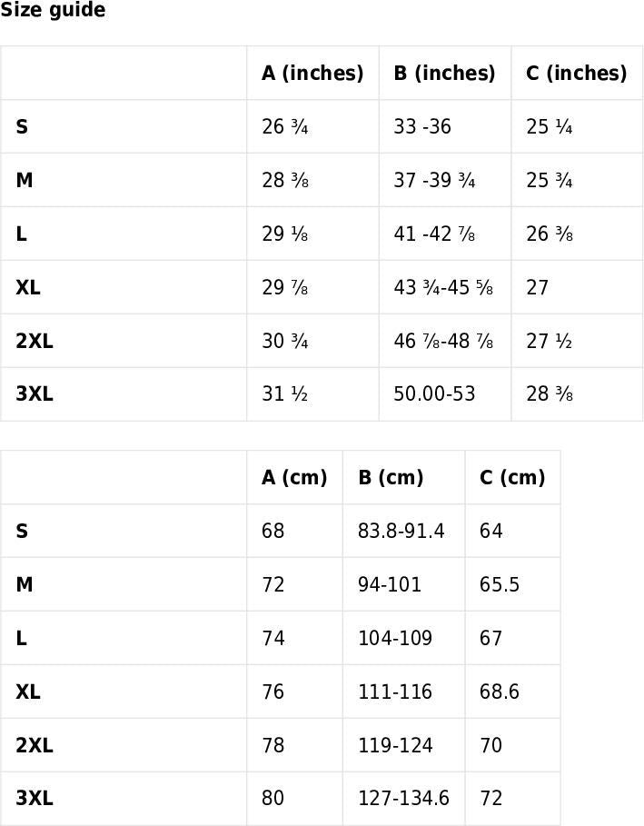Select the C (inches) column header
This screenshot has height=826, width=644.
pos(577,74)
